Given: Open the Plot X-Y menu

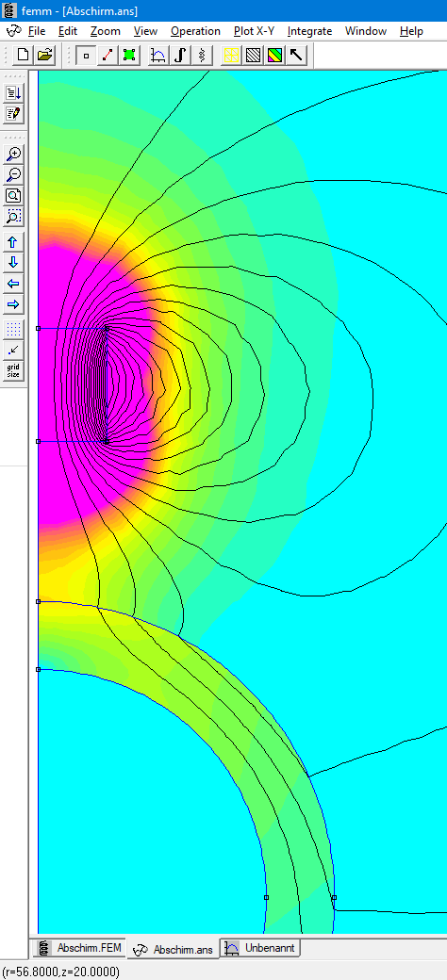Looking at the screenshot, I should pos(254,30).
